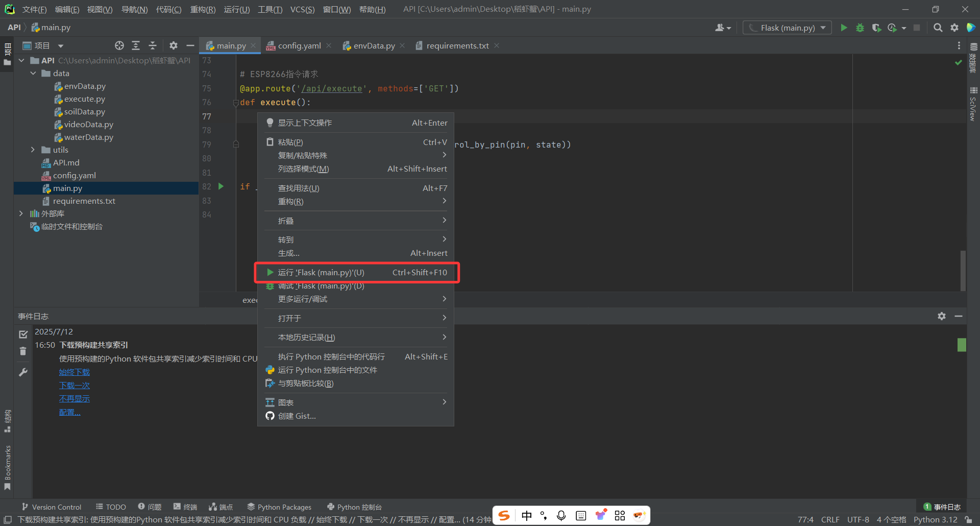The width and height of the screenshot is (980, 526).
Task: Select API.md in project tree
Action: point(66,162)
